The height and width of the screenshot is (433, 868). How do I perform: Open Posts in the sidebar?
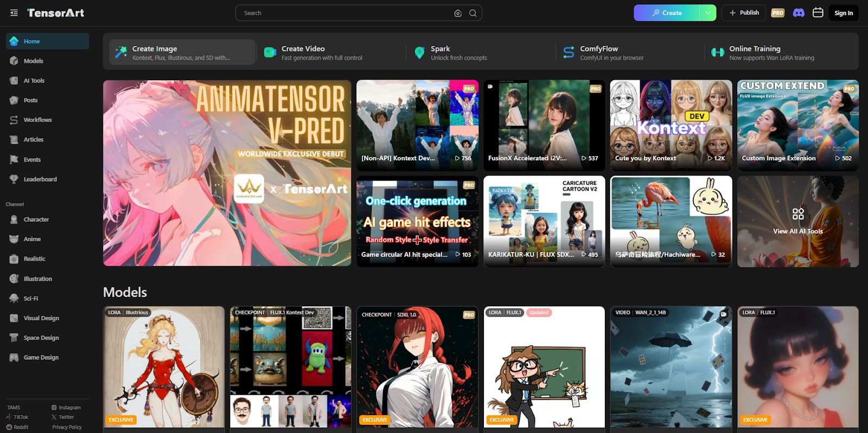[x=48, y=100]
